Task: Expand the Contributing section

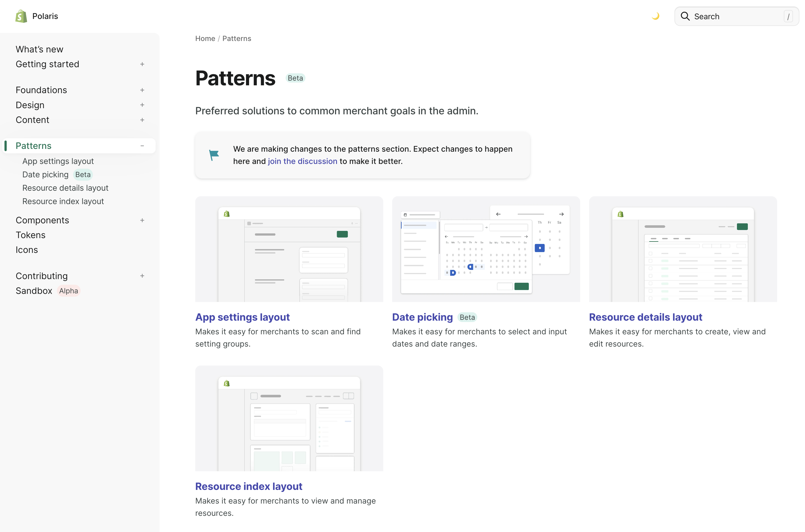Action: (x=142, y=276)
